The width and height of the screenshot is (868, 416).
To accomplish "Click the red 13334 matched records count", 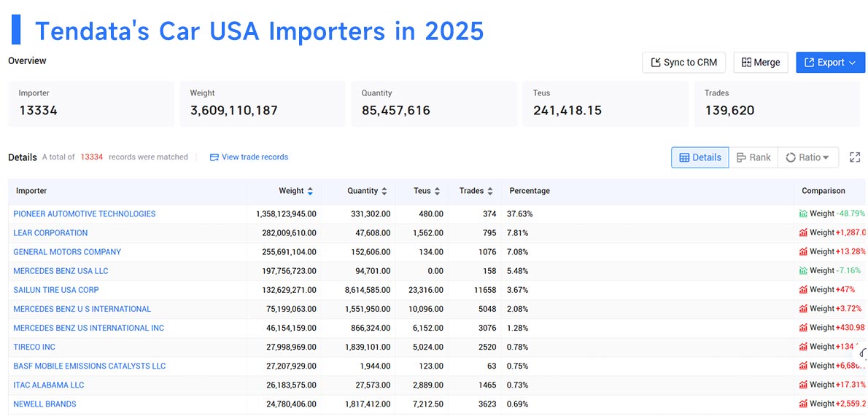I will [92, 157].
